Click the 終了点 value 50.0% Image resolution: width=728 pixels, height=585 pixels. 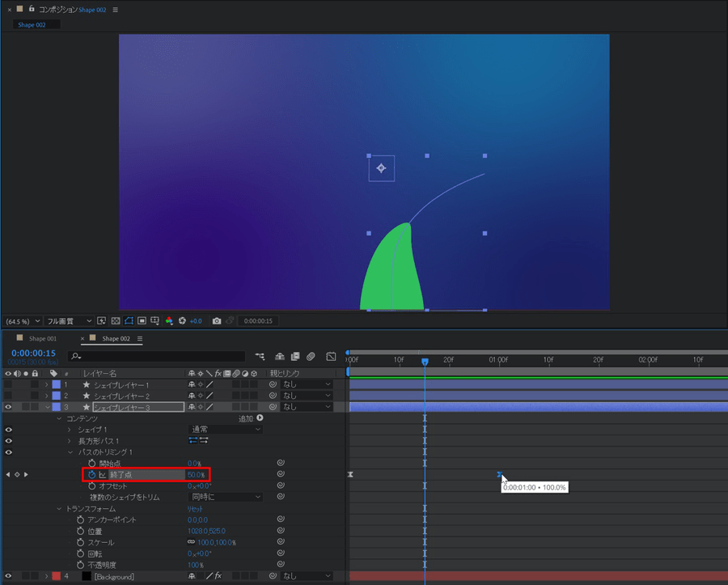196,474
